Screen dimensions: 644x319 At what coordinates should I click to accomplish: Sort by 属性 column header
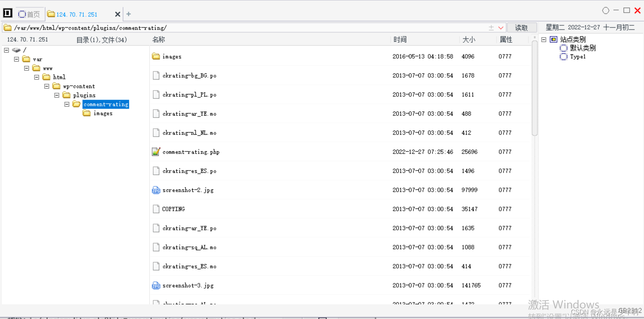(x=506, y=40)
